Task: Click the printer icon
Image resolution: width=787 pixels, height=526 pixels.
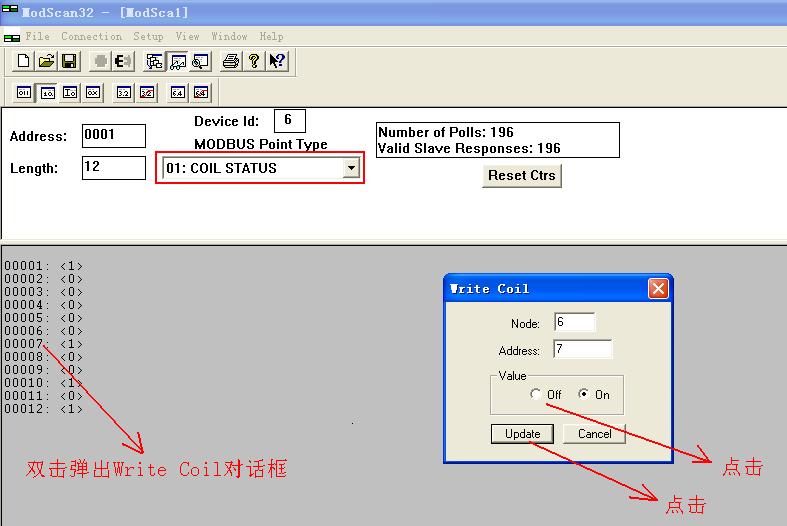Action: tap(231, 61)
